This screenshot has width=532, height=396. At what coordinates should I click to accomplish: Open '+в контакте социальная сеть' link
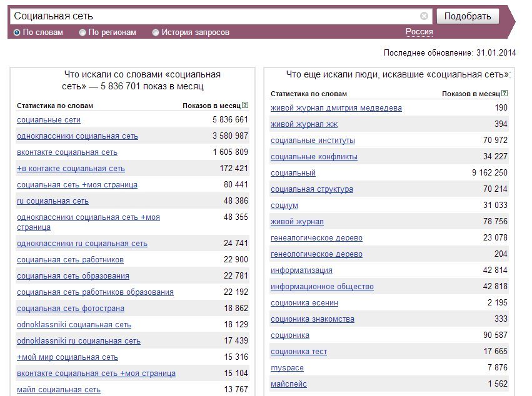[x=71, y=169]
